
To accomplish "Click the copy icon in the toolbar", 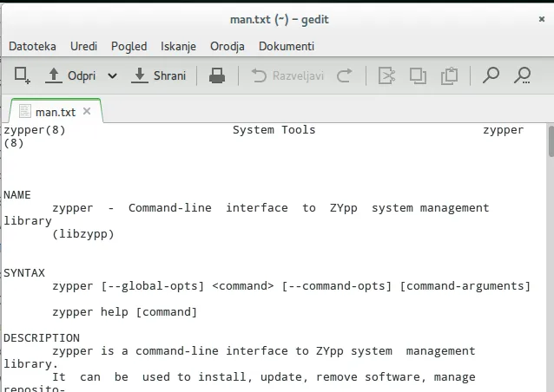I will pyautogui.click(x=419, y=75).
